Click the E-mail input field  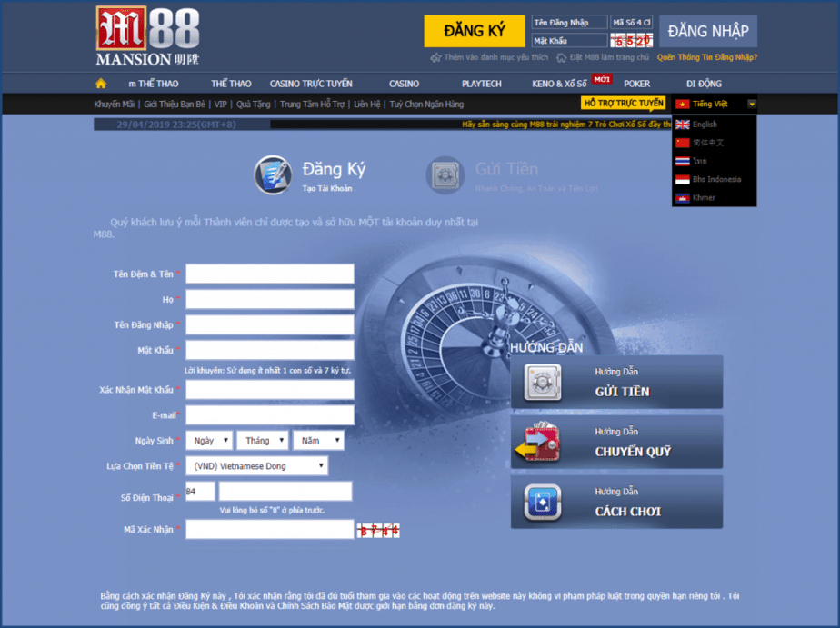[x=270, y=415]
